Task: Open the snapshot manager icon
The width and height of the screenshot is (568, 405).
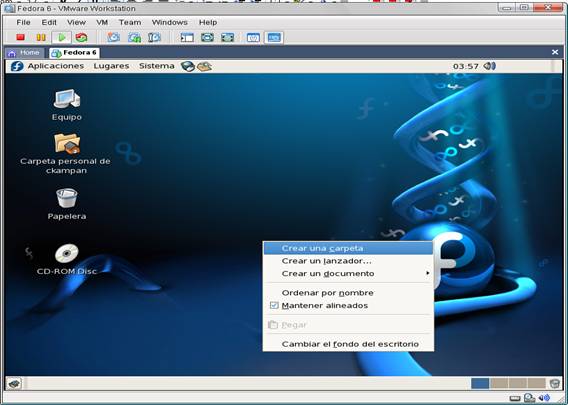Action: click(155, 37)
